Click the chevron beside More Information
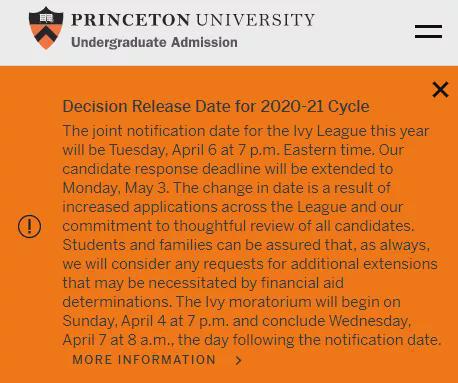 (238, 360)
